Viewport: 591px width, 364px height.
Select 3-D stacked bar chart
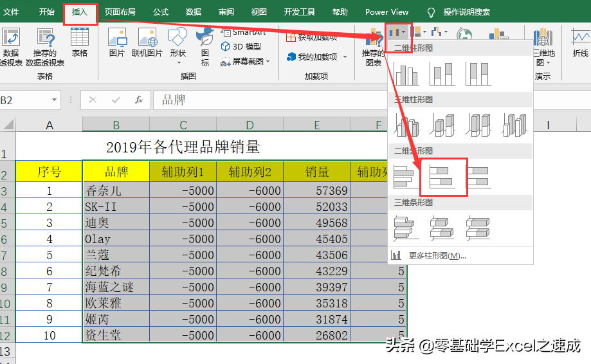(x=442, y=228)
